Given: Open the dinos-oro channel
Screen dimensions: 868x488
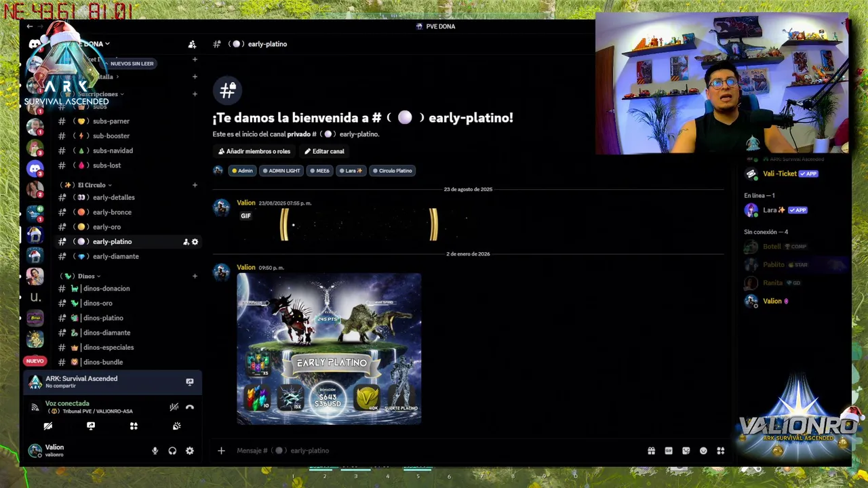Looking at the screenshot, I should point(127,304).
